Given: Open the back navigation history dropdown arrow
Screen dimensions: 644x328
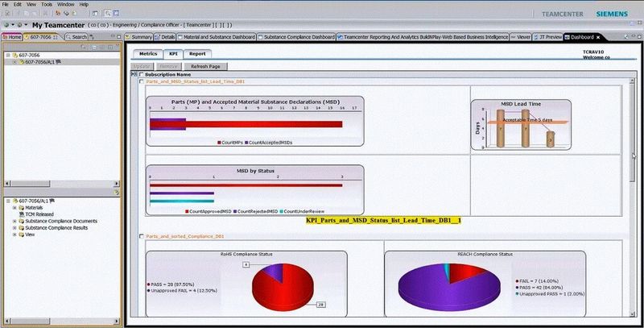Looking at the screenshot, I should [13, 25].
